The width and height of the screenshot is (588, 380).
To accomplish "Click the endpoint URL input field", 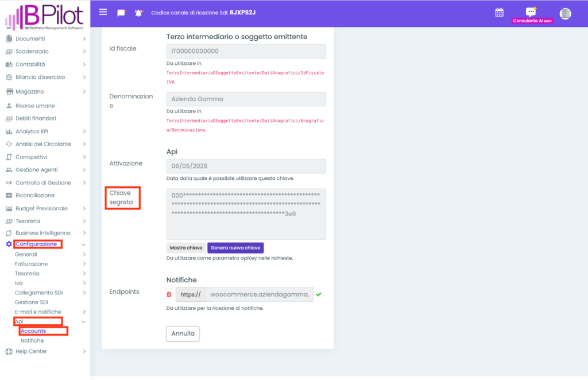I will 260,294.
